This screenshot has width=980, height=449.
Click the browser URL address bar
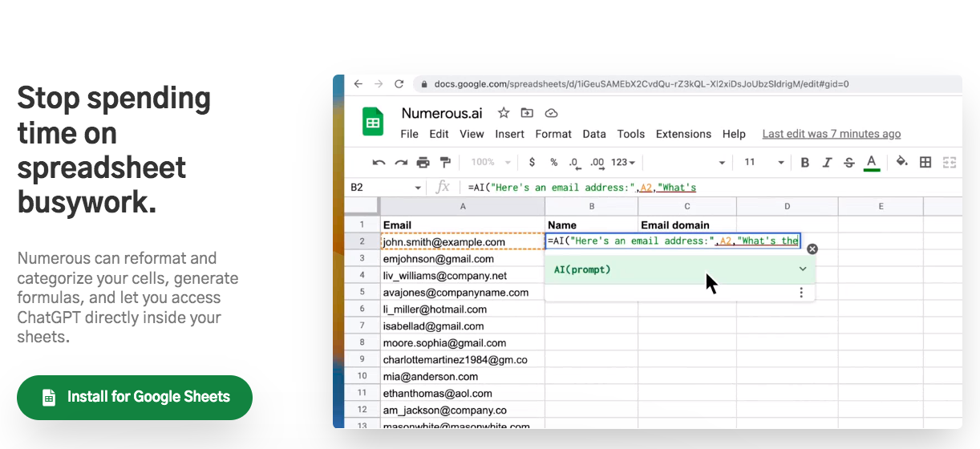pyautogui.click(x=687, y=83)
